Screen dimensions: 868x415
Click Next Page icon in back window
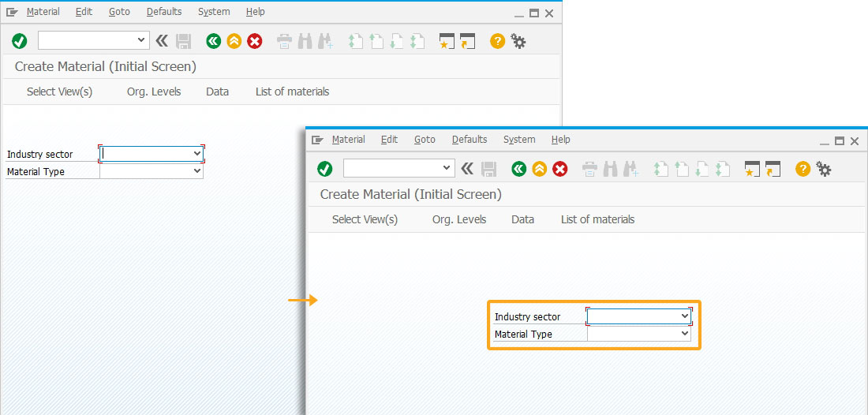[396, 42]
